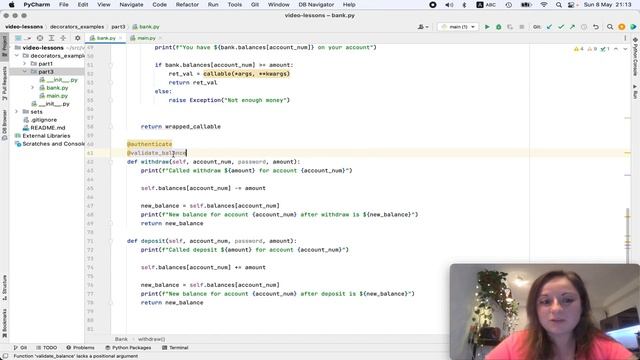640x360 pixels.
Task: Open Wi-Fi status in macOS menu bar
Action: click(x=544, y=4)
